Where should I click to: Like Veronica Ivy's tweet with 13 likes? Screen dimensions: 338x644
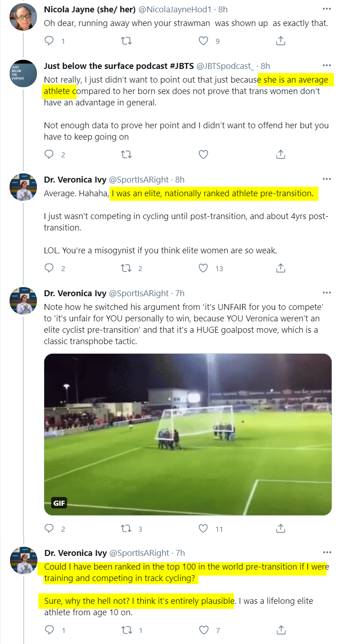pyautogui.click(x=203, y=268)
